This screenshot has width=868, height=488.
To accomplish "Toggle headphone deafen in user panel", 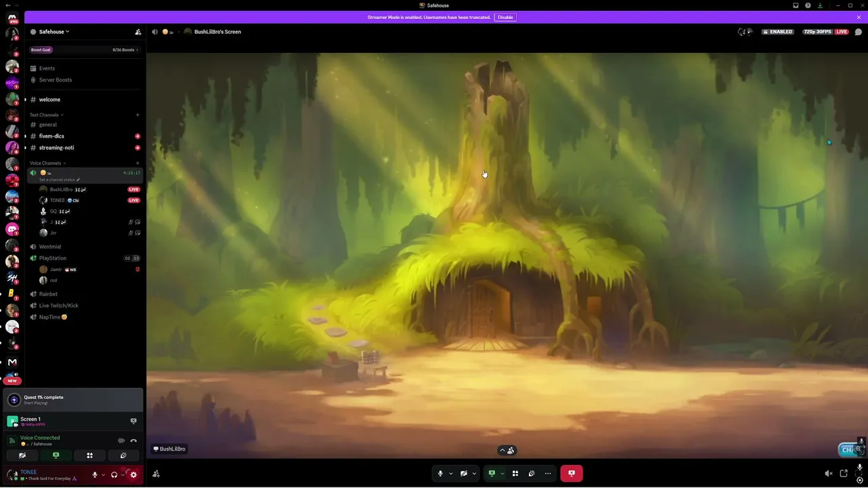I will point(114,475).
